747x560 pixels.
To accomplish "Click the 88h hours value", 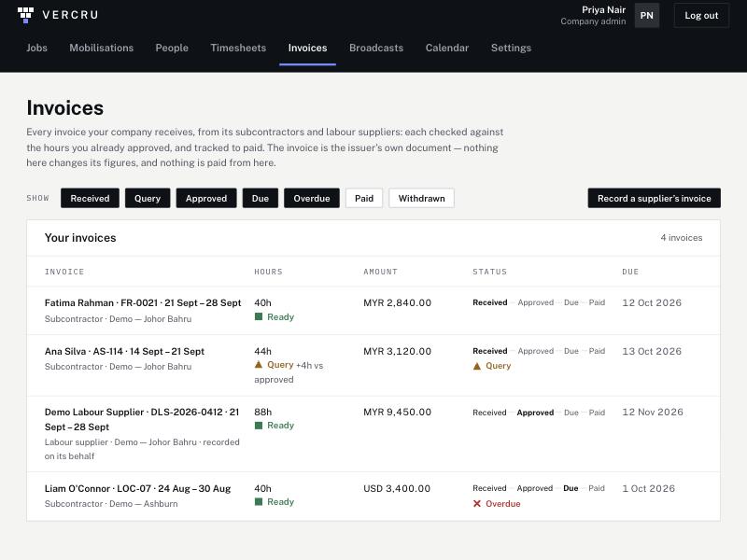I will pos(263,412).
